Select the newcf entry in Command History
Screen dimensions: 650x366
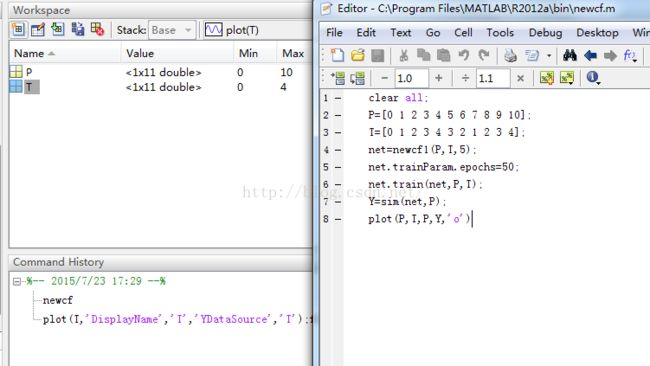click(58, 300)
